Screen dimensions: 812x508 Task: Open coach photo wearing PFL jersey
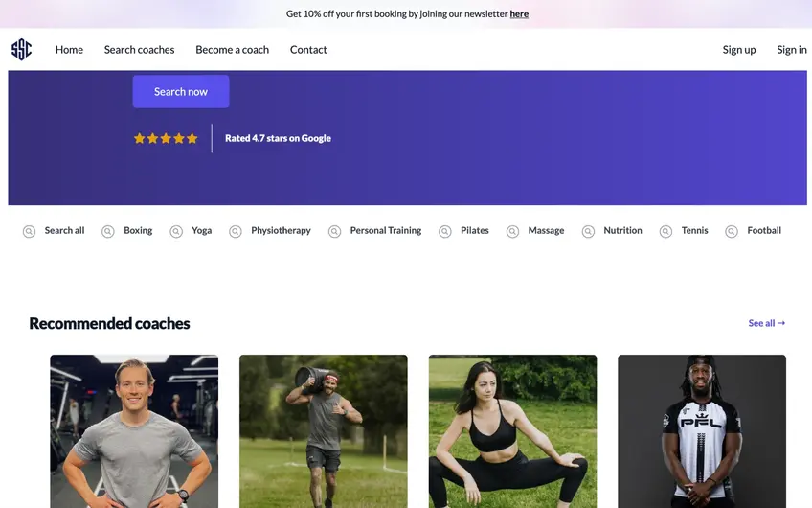[702, 431]
